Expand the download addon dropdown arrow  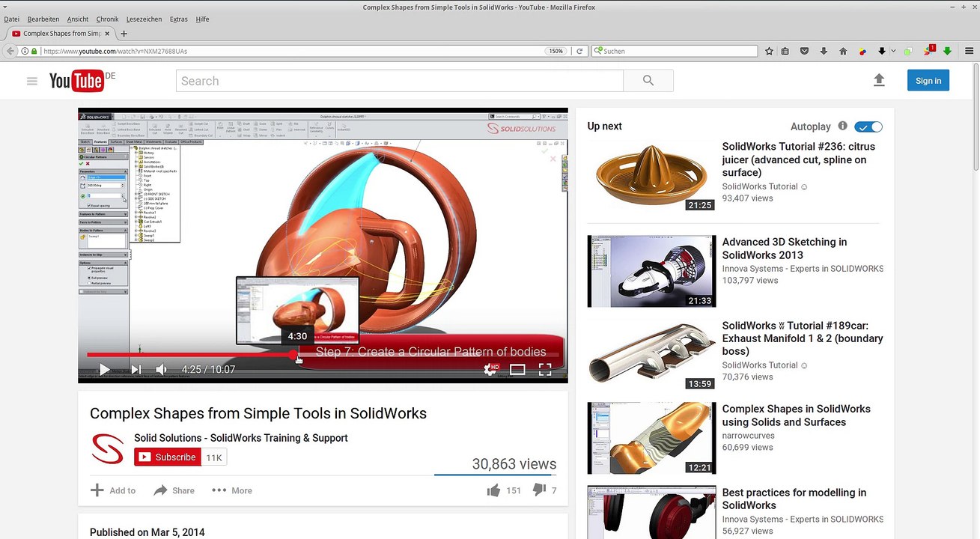pos(893,51)
